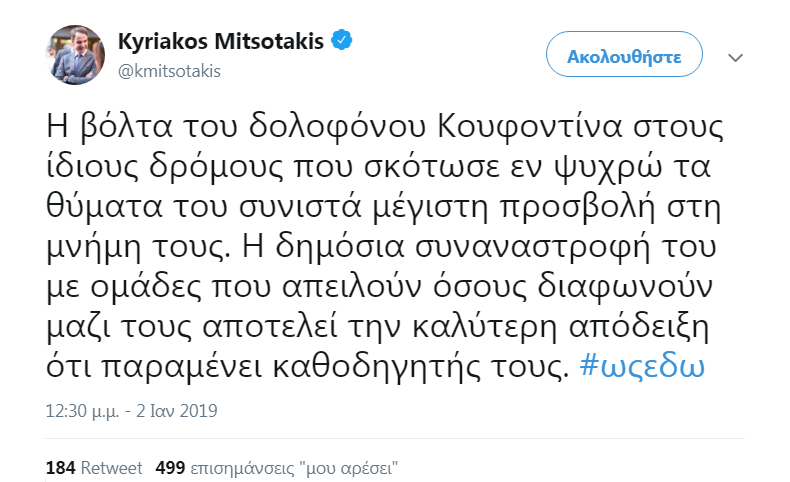This screenshot has height=482, width=790.
Task: Click the number 184 retweet count
Action: pyautogui.click(x=60, y=468)
